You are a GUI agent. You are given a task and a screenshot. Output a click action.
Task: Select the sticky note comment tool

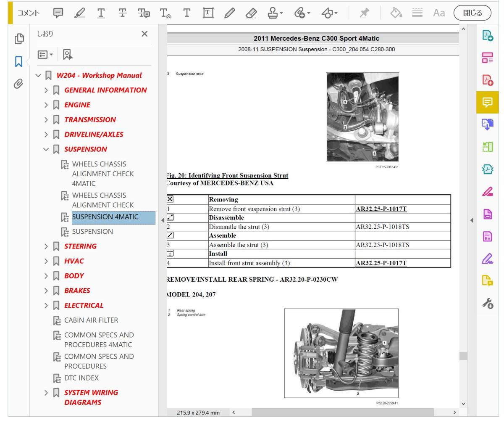58,13
